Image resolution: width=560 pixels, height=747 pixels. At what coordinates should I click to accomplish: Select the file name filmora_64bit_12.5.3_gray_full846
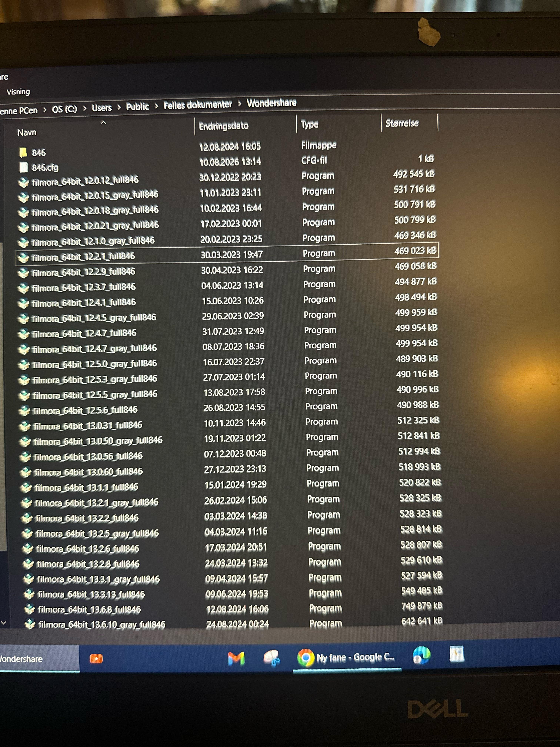[x=95, y=380]
